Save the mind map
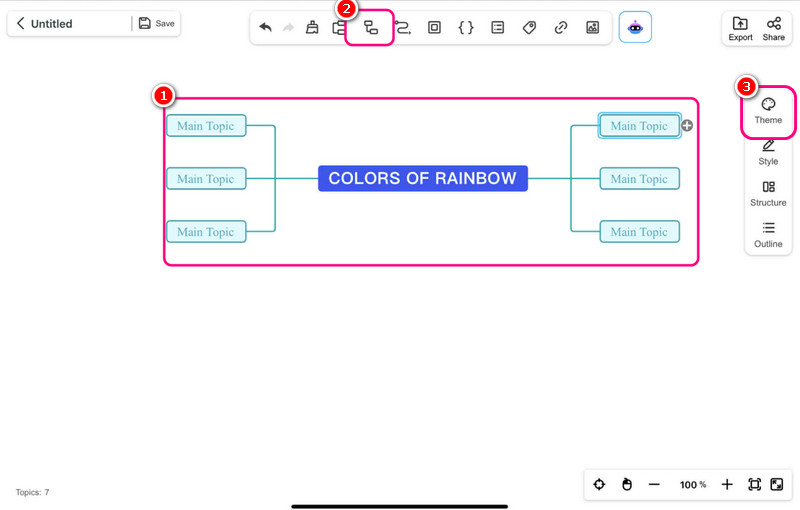 [157, 23]
